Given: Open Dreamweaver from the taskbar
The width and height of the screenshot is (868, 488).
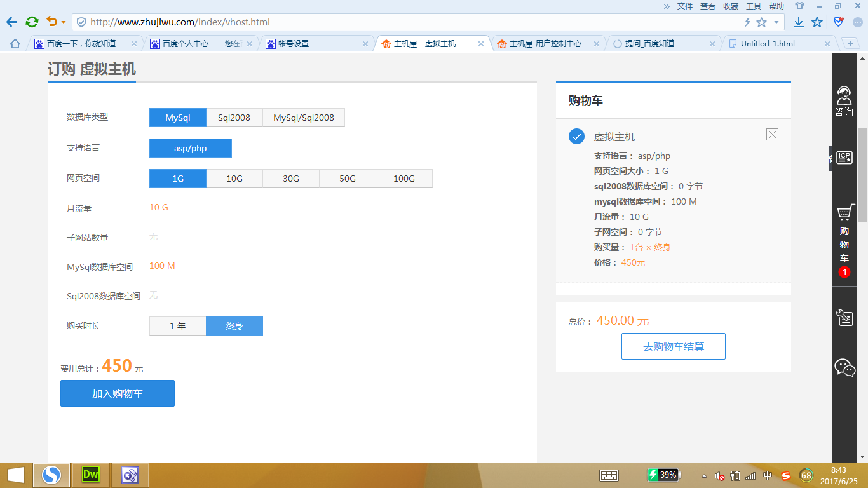Looking at the screenshot, I should tap(91, 475).
